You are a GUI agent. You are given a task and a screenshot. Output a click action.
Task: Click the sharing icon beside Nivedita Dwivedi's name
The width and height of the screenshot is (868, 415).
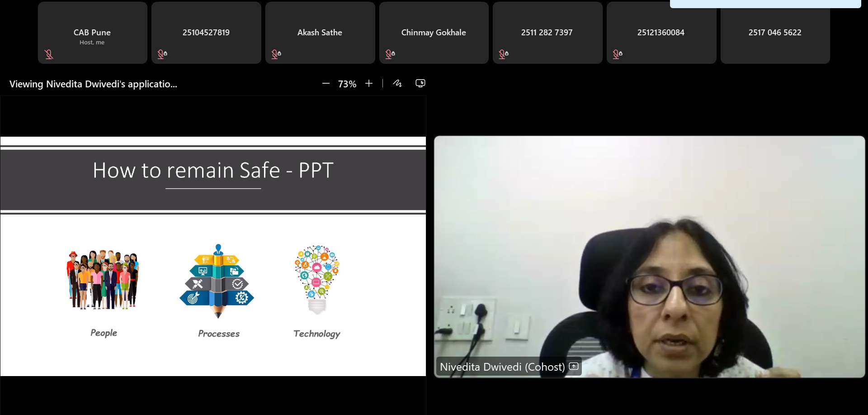[x=574, y=367]
